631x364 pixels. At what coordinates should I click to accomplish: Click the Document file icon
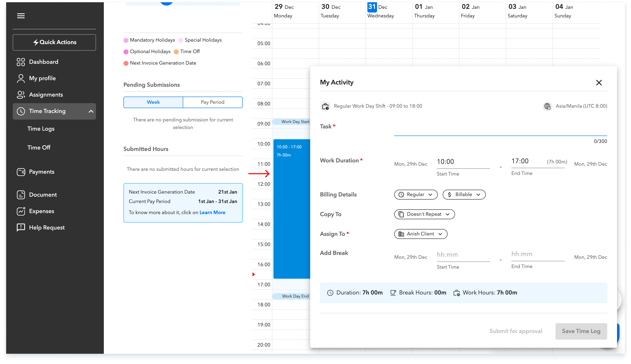[21, 195]
